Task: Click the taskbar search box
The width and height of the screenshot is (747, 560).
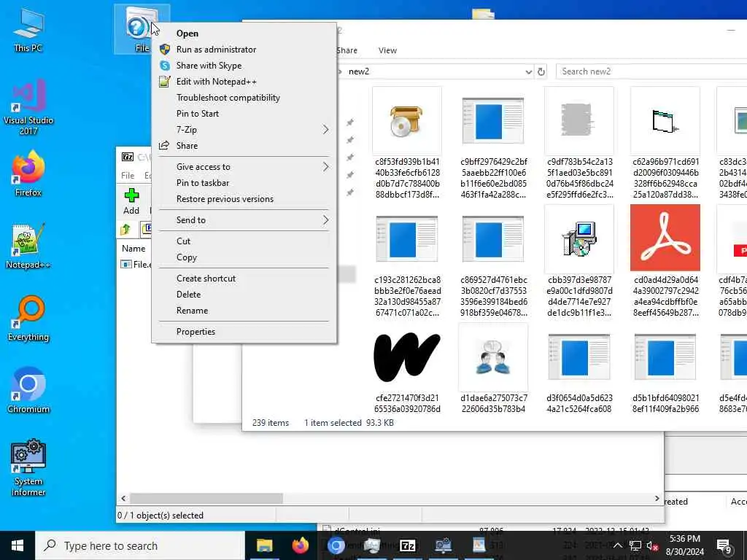Action: [x=140, y=545]
